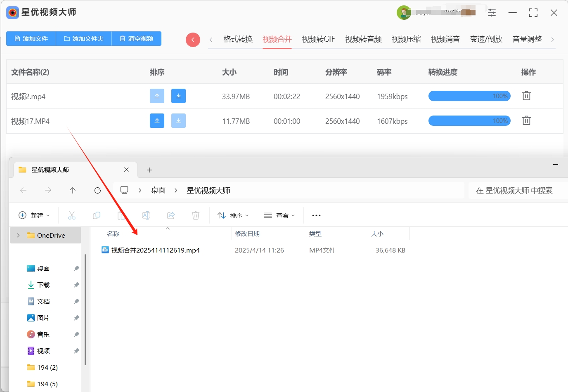568x392 pixels.
Task: Switch to 视频合并 tab
Action: [x=277, y=39]
